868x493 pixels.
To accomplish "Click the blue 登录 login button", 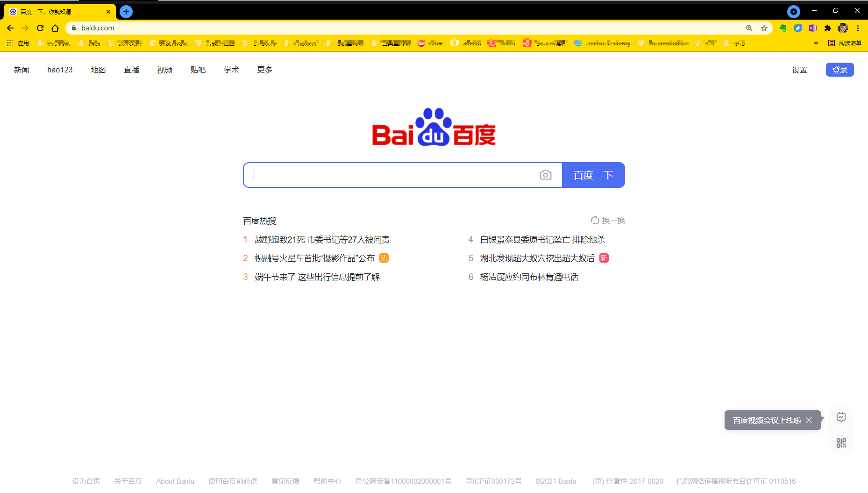I will [x=840, y=70].
